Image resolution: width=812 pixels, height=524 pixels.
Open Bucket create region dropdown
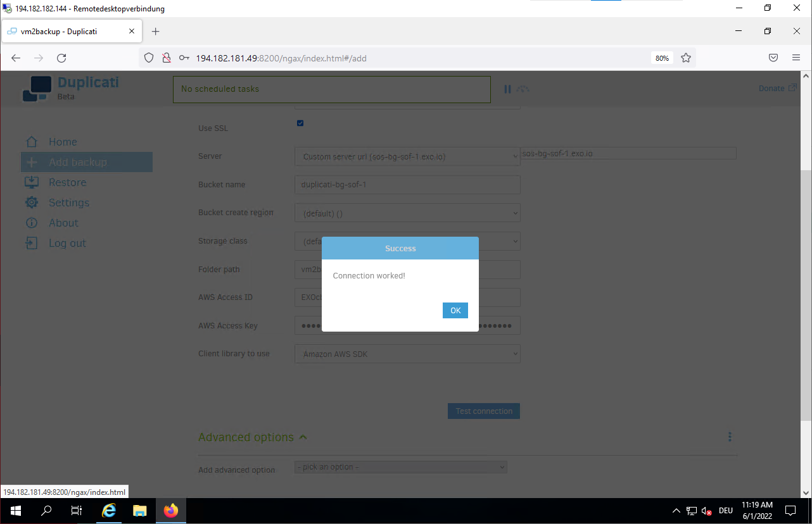407,213
